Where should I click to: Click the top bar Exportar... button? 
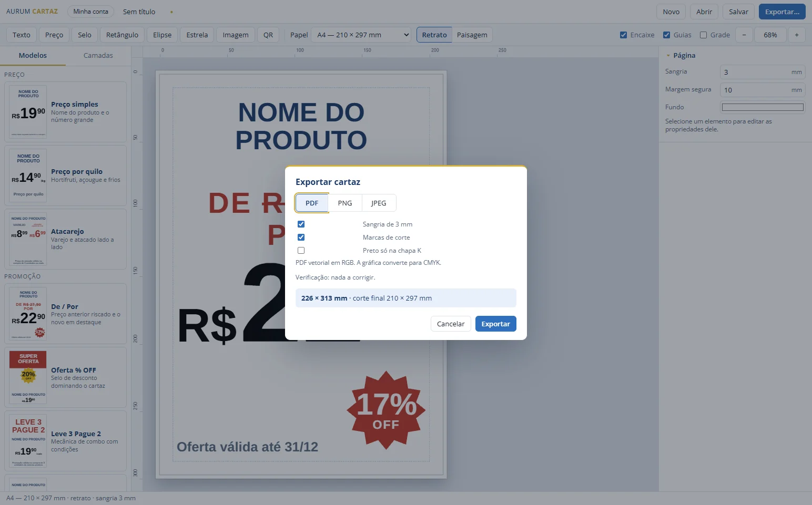(x=782, y=12)
